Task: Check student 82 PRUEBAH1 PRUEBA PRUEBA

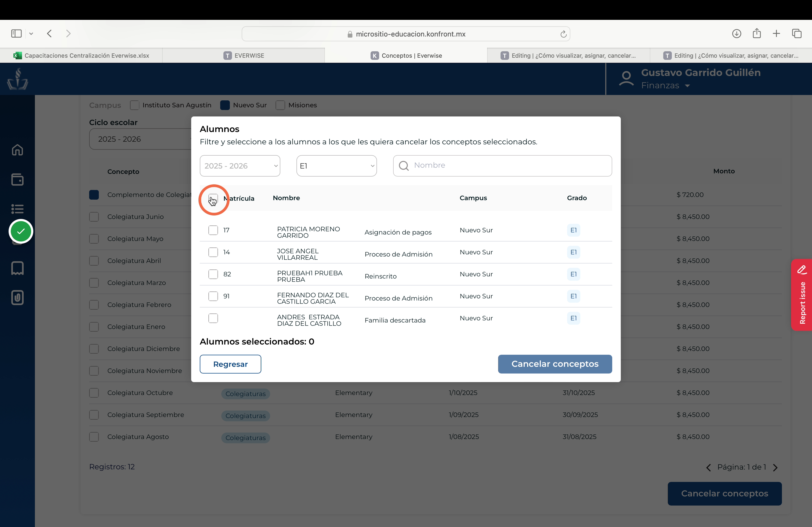Action: tap(213, 274)
